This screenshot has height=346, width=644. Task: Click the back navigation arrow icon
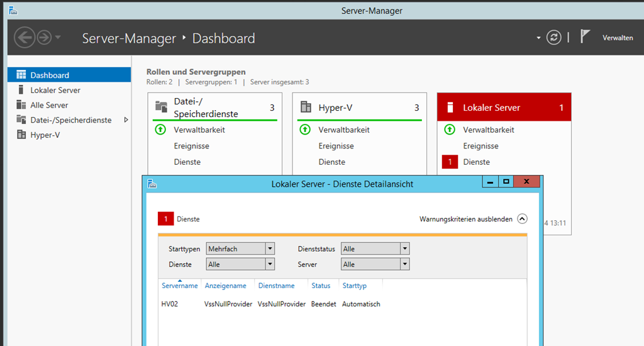(x=24, y=38)
